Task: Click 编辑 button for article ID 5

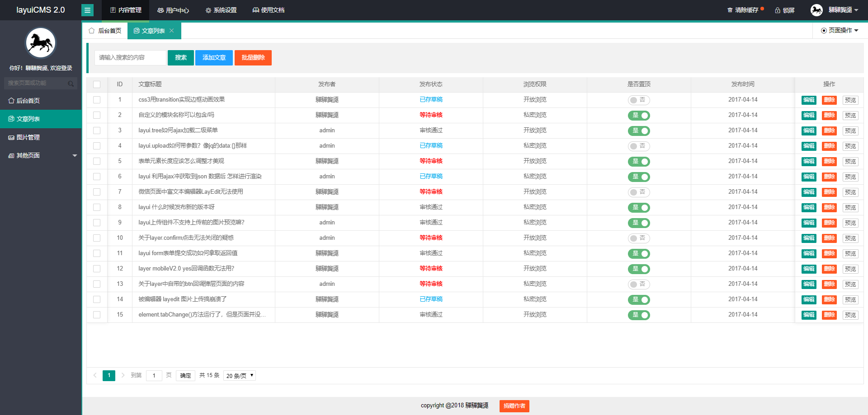Action: (809, 162)
